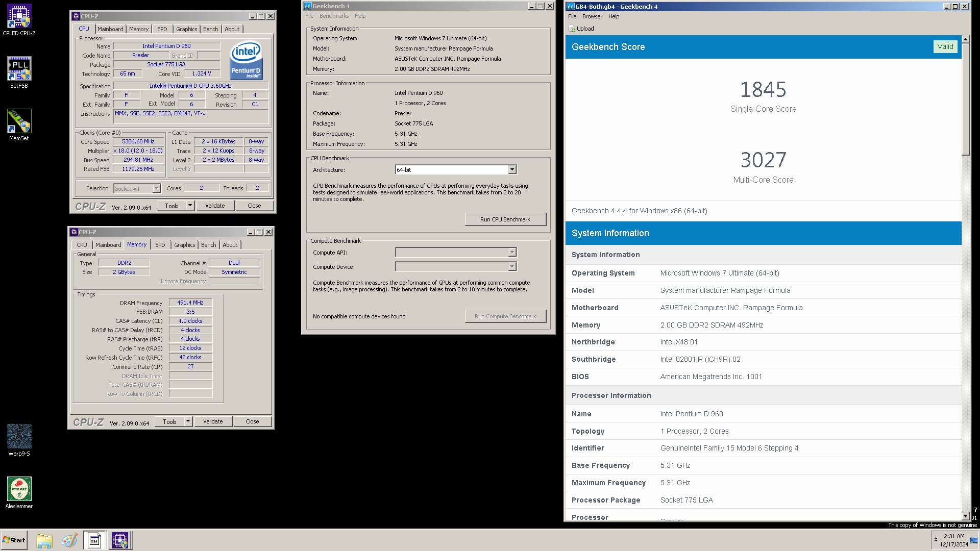Viewport: 980px width, 551px height.
Task: Open Aleslammer desktop shortcut
Action: 19,493
